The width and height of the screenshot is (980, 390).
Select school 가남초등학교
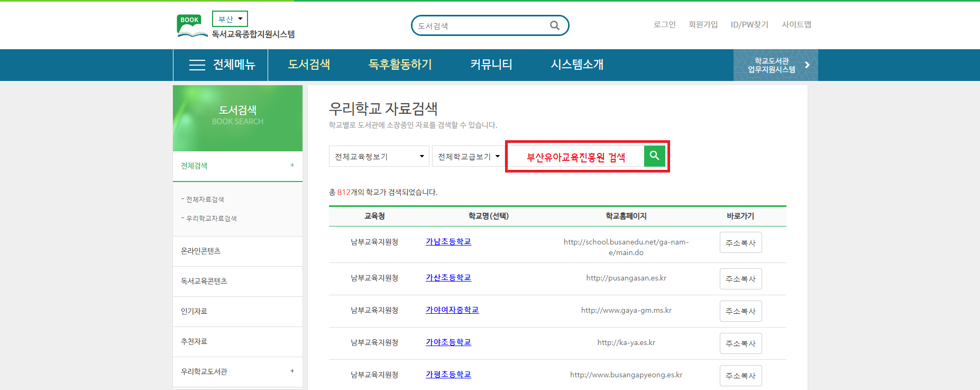(448, 241)
